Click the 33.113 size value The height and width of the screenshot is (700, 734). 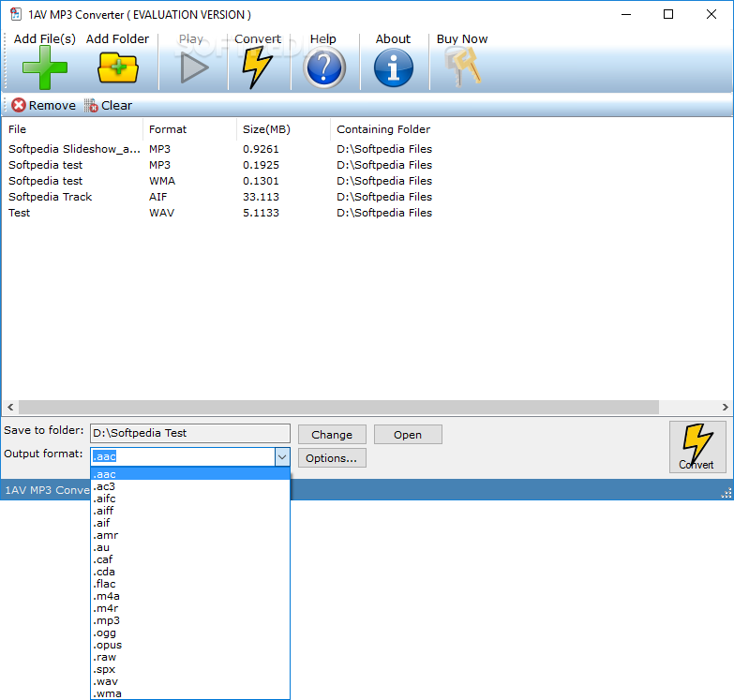(x=261, y=197)
